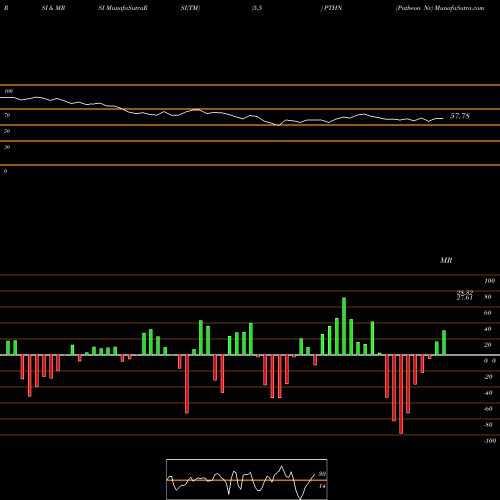The width and height of the screenshot is (500, 500).
Task: Click the RSI value 57.78 label
Action: 460,116
